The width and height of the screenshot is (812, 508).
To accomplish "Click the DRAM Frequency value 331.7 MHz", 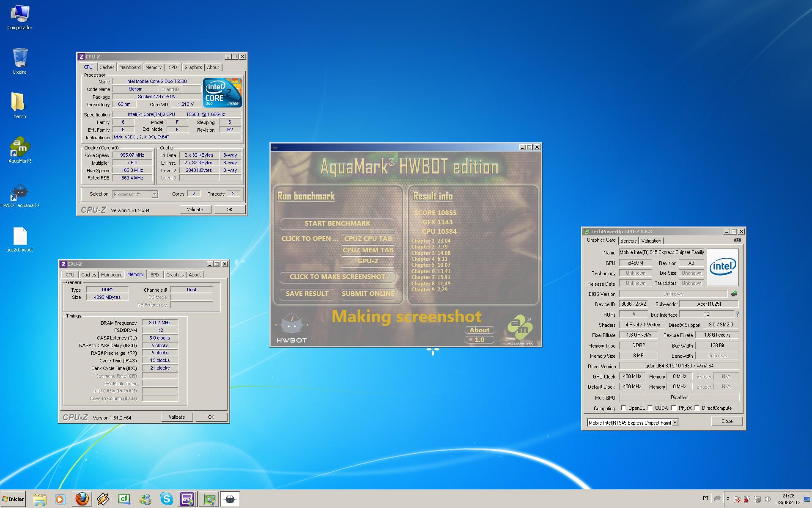I will pyautogui.click(x=160, y=323).
